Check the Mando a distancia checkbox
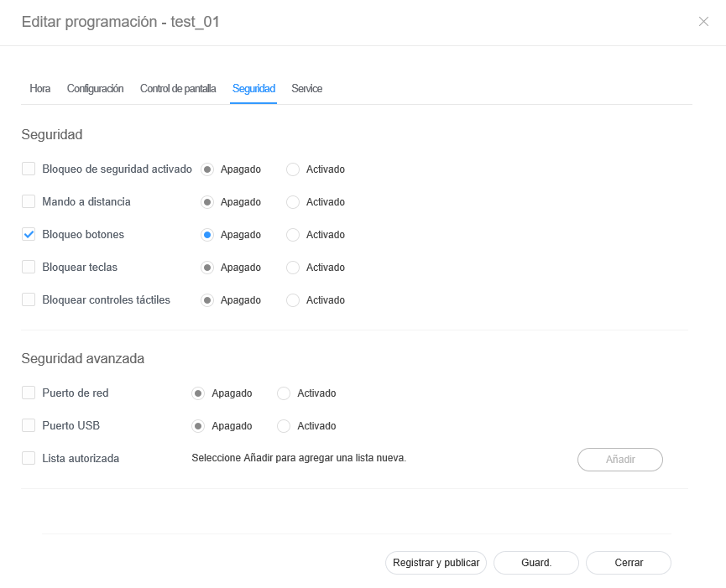Viewport: 726px width, 588px height. [x=29, y=201]
